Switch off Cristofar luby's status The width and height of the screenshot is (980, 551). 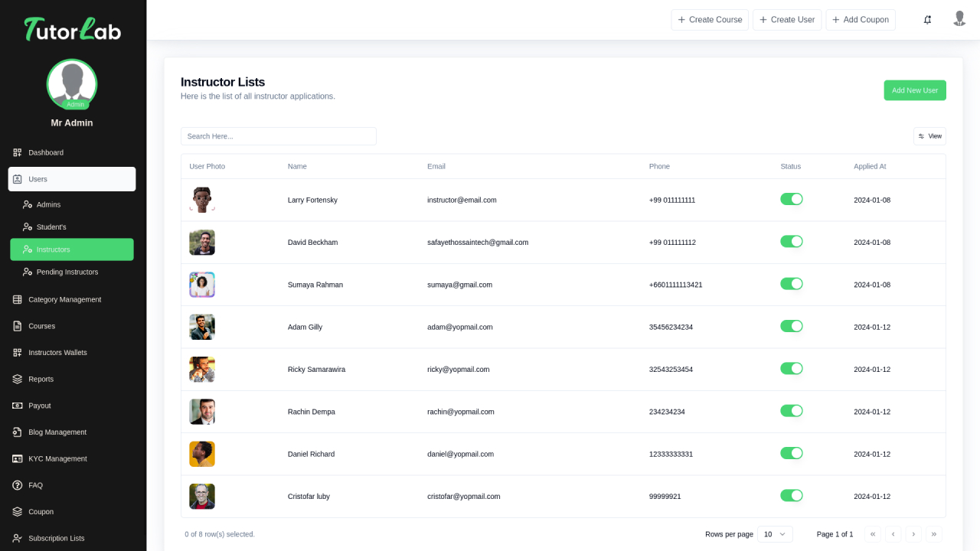791,496
